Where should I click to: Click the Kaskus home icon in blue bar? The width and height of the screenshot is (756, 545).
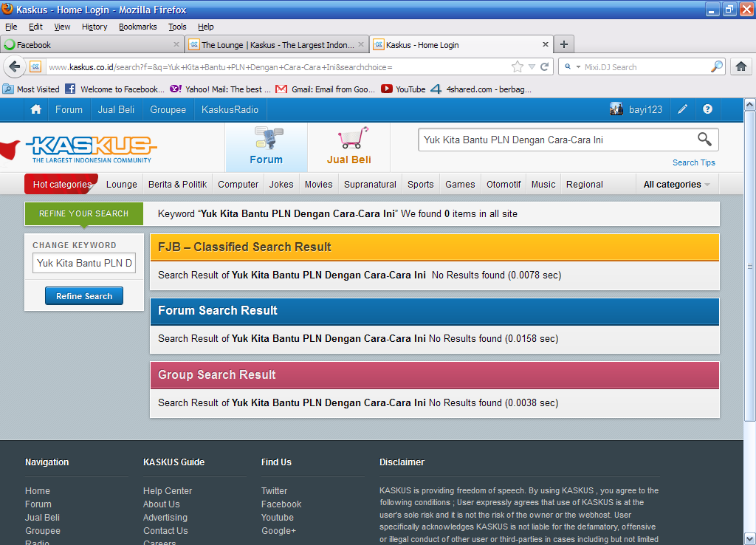tap(35, 109)
